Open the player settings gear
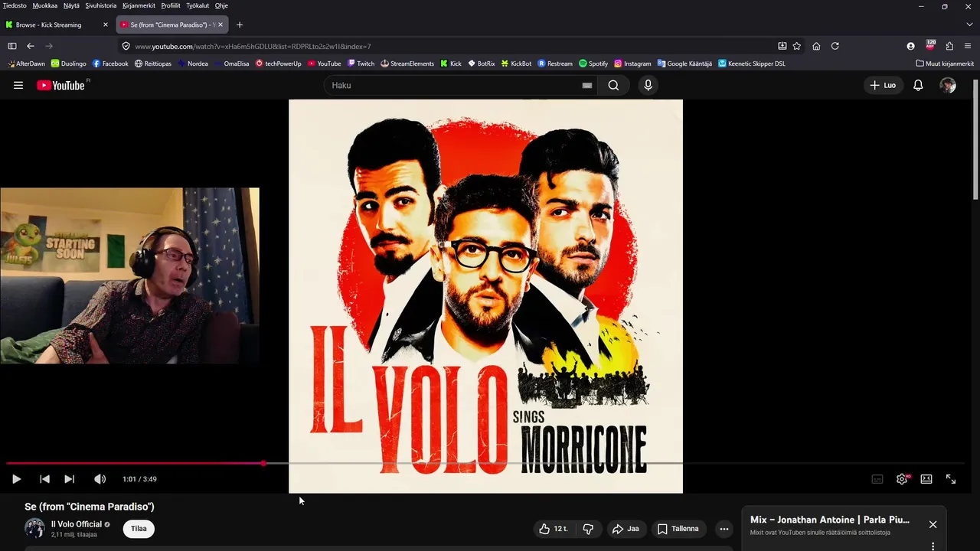The width and height of the screenshot is (980, 551). tap(902, 479)
